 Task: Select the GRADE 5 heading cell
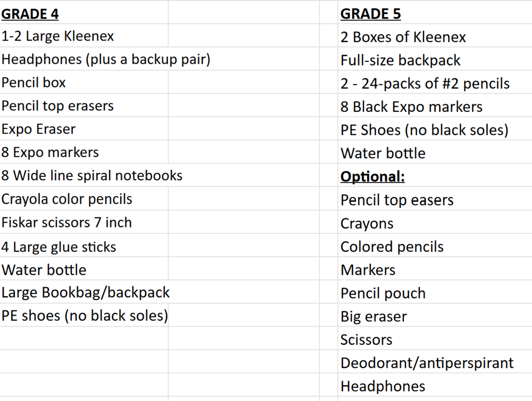[435, 12]
